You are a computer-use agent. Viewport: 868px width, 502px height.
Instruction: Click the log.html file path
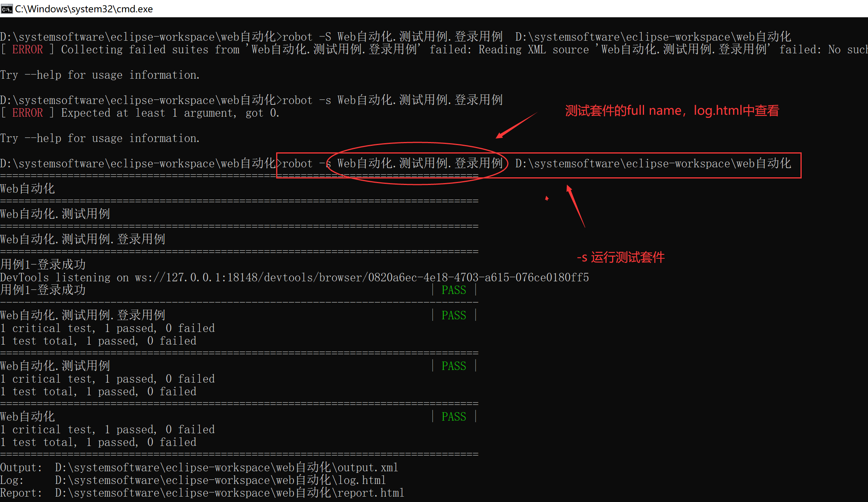pyautogui.click(x=220, y=480)
